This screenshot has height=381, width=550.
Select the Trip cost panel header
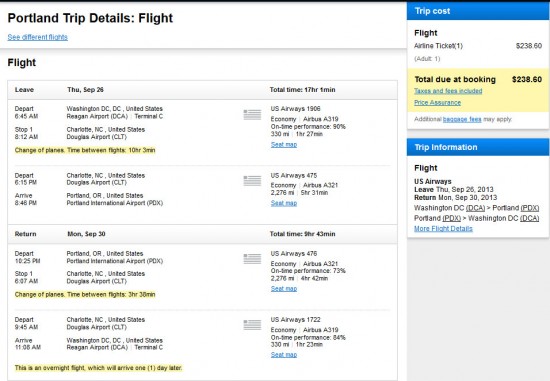point(478,11)
